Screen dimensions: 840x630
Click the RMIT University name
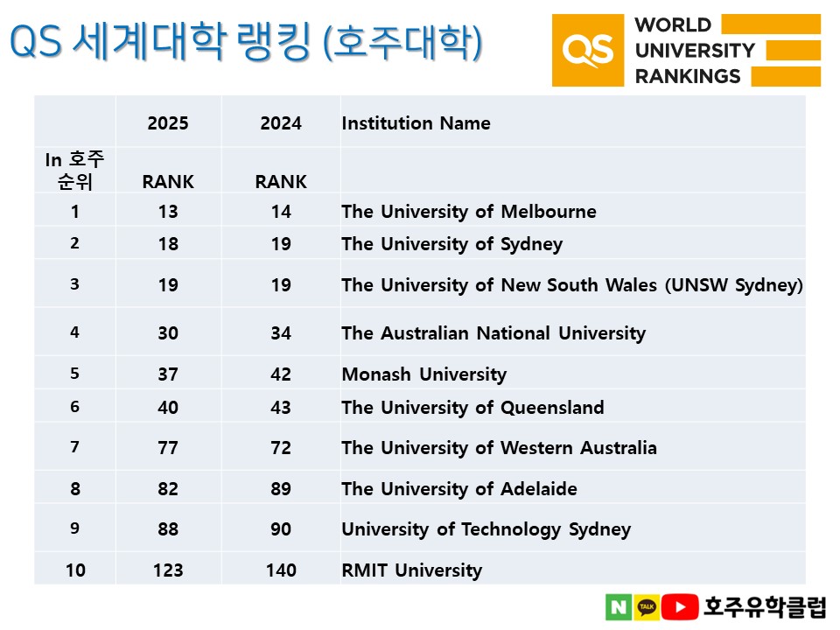(x=412, y=570)
